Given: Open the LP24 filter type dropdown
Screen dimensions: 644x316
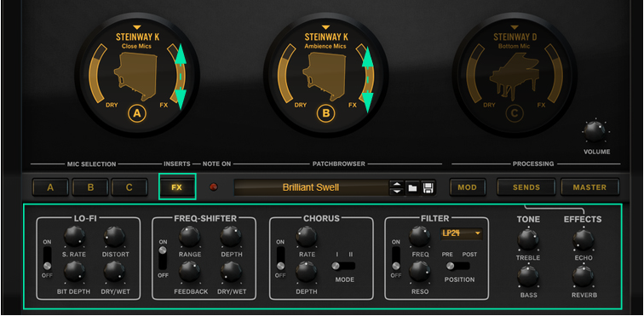Looking at the screenshot, I should tap(461, 233).
